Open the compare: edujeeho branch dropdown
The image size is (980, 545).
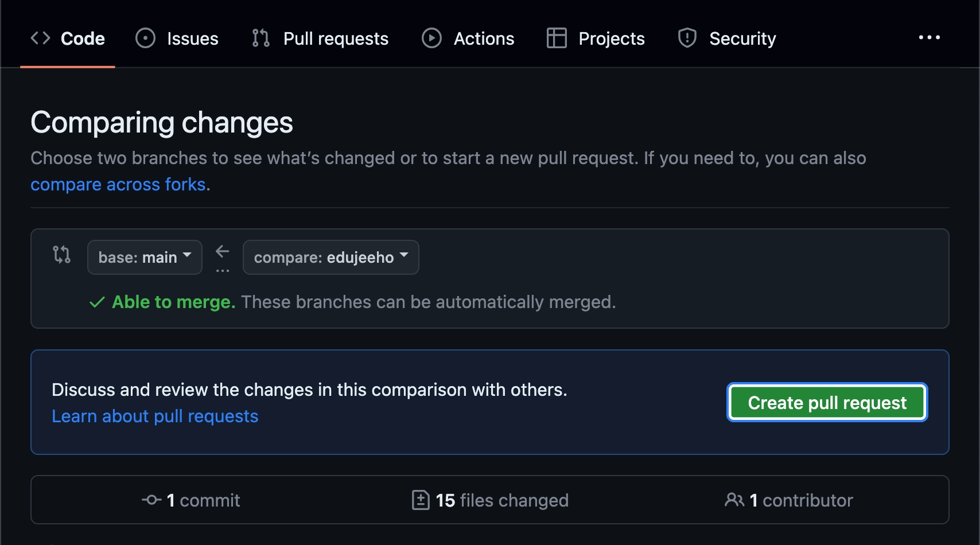(330, 258)
